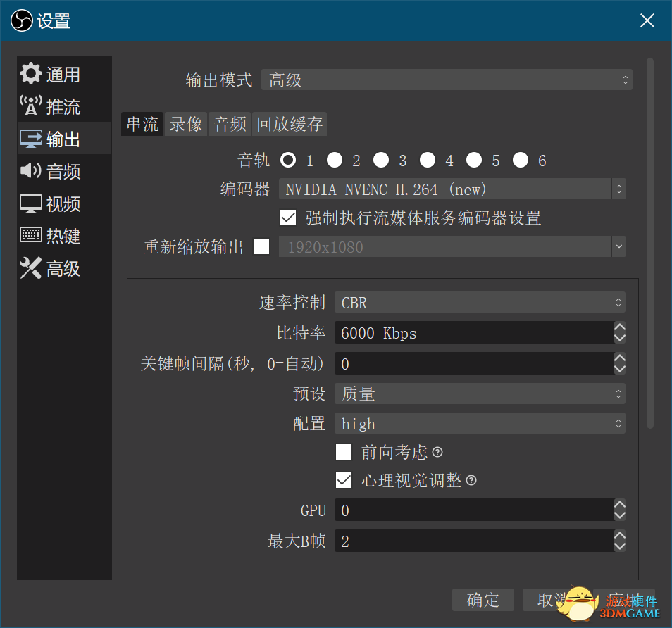
Task: Uncheck the 心理视觉调整 checkbox
Action: tap(344, 480)
